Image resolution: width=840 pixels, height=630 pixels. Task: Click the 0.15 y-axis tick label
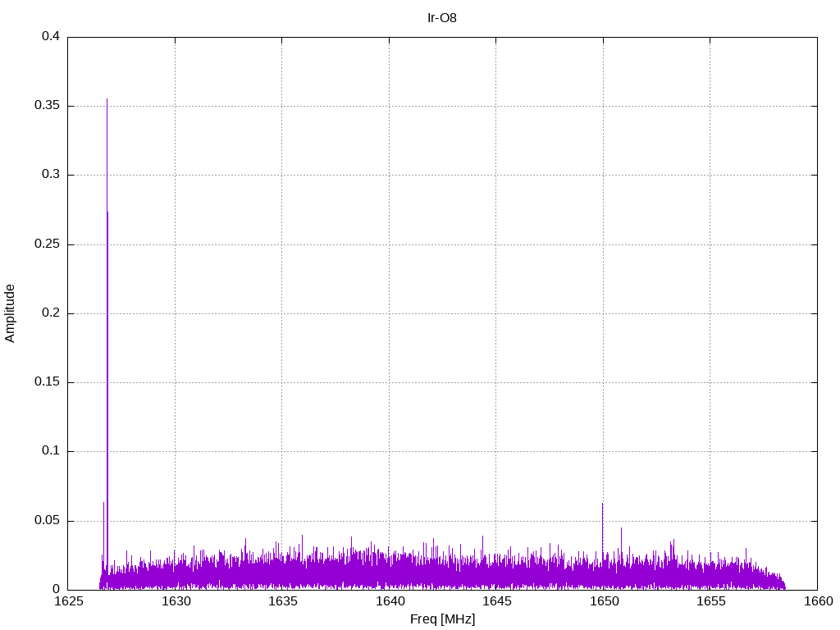[x=48, y=382]
